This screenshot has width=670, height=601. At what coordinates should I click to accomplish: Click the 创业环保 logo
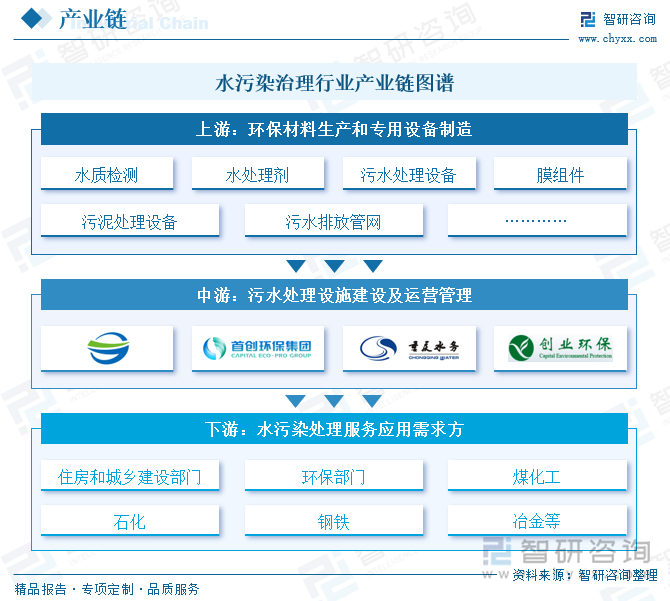[x=560, y=348]
